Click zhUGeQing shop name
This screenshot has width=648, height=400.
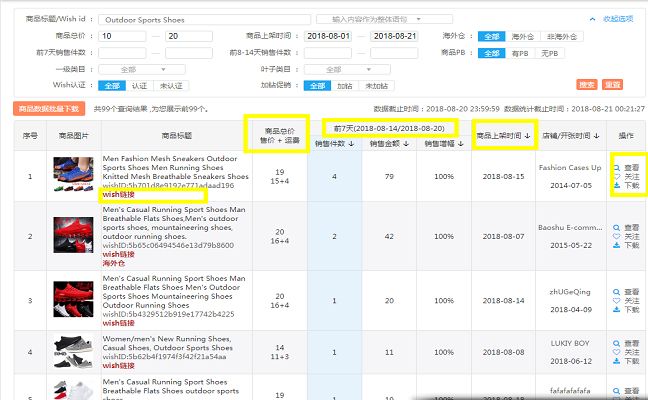(570, 292)
